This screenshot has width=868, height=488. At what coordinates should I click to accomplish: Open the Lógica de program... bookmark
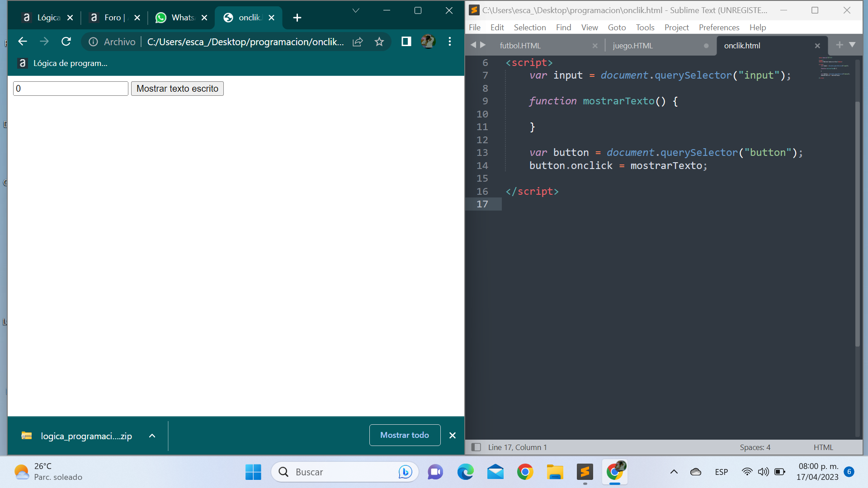tap(62, 63)
